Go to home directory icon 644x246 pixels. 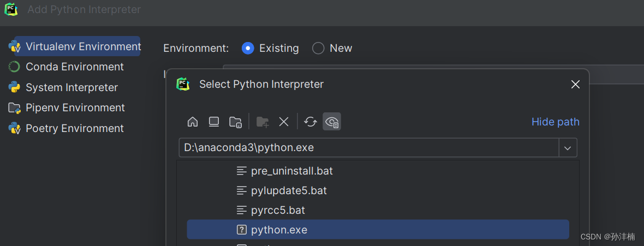point(193,122)
